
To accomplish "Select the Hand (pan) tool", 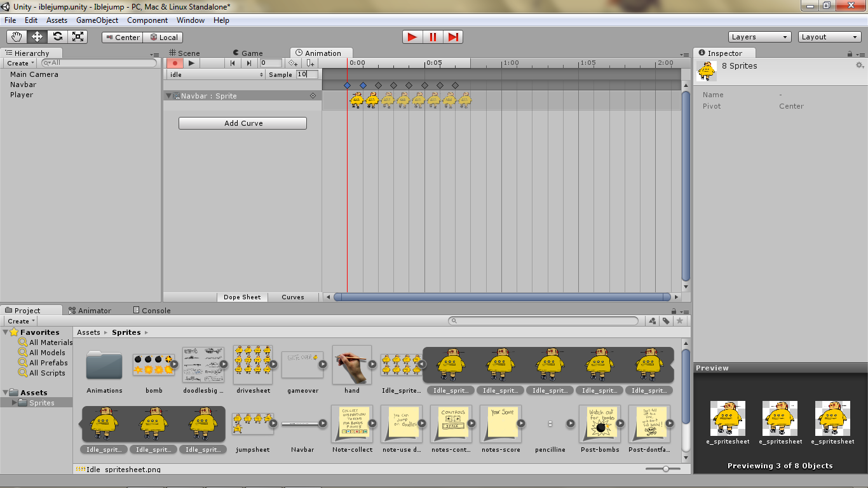I will click(17, 36).
